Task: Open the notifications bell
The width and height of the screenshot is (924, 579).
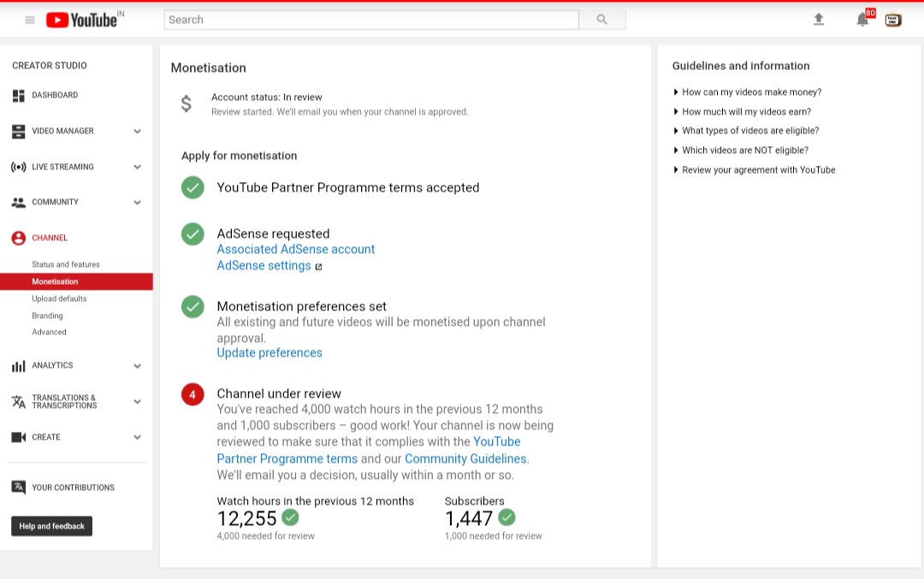Action: point(862,20)
